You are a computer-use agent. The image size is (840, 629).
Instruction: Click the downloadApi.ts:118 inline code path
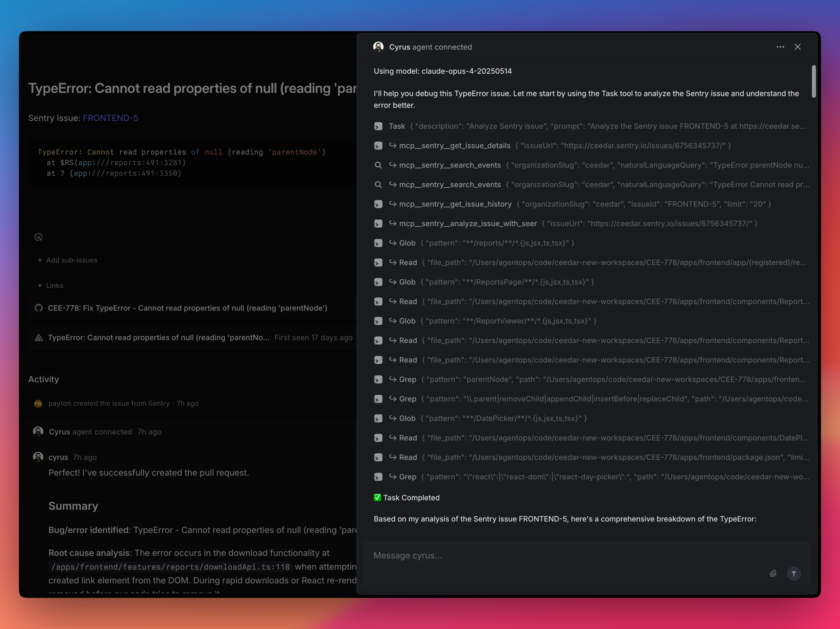click(170, 567)
